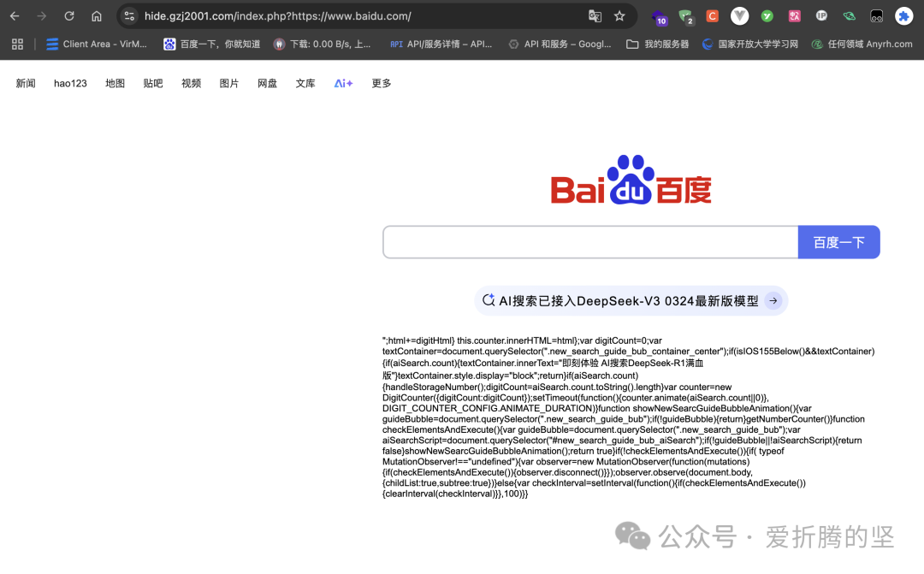The image size is (924, 574).
Task: Open Baidu 地图
Action: pyautogui.click(x=115, y=84)
